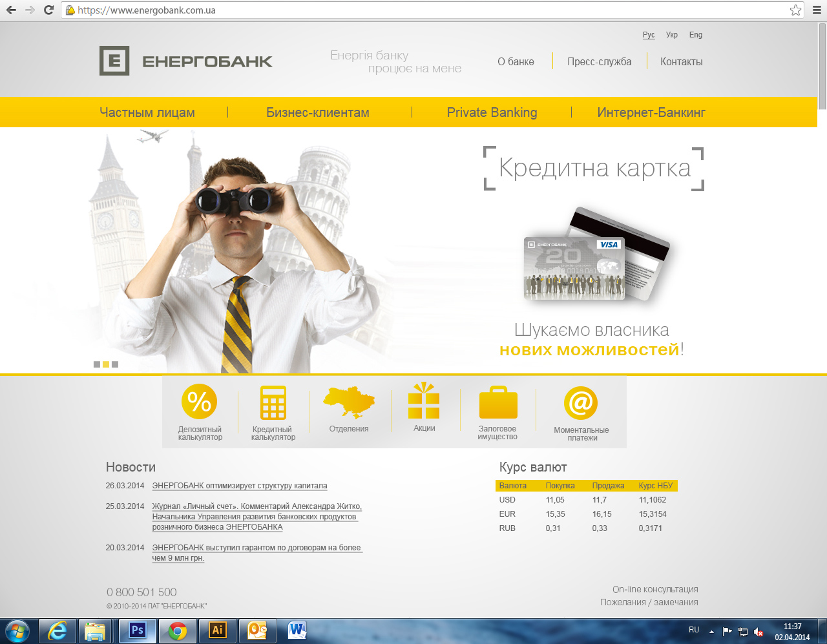The width and height of the screenshot is (827, 644).
Task: Click the network tray icon
Action: pyautogui.click(x=743, y=631)
